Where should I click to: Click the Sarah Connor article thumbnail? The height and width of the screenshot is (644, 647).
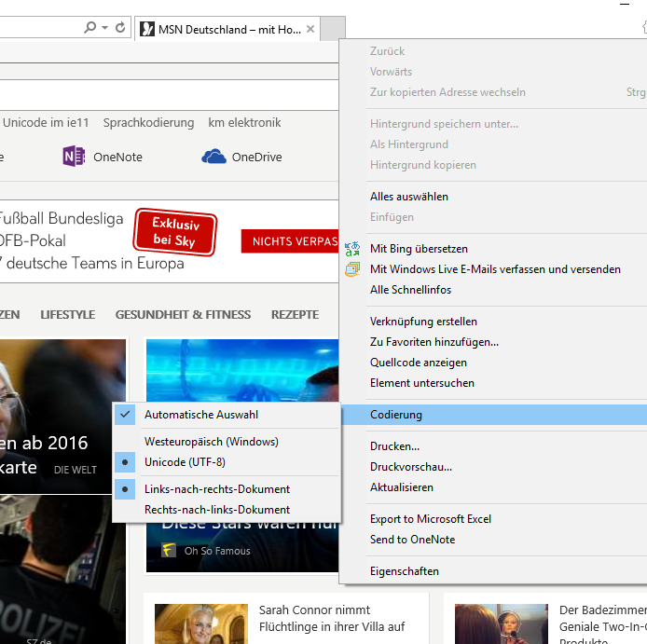201,623
